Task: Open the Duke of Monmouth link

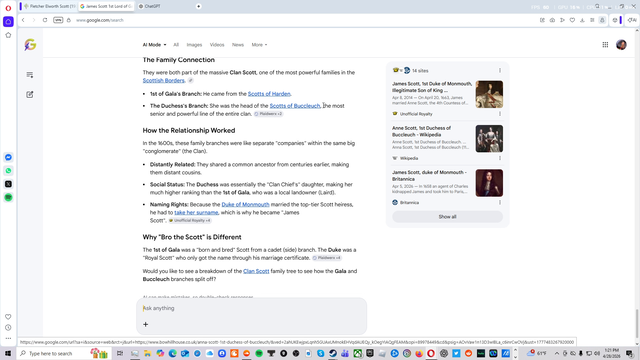Action: tap(245, 204)
